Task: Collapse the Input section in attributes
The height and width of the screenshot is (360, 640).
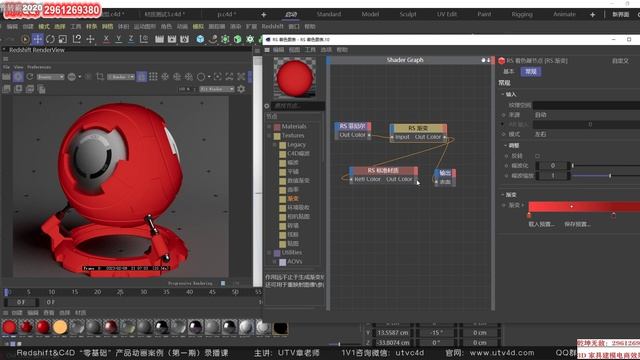Action: (503, 94)
